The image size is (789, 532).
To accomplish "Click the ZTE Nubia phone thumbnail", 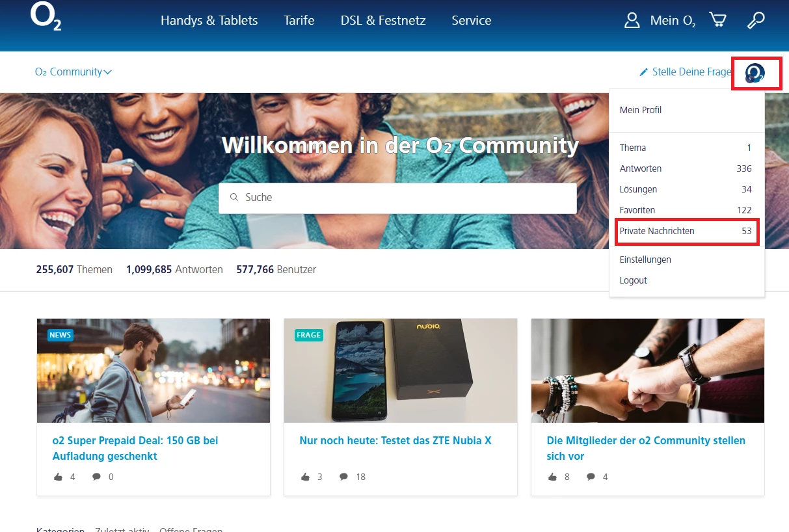I will pos(401,371).
